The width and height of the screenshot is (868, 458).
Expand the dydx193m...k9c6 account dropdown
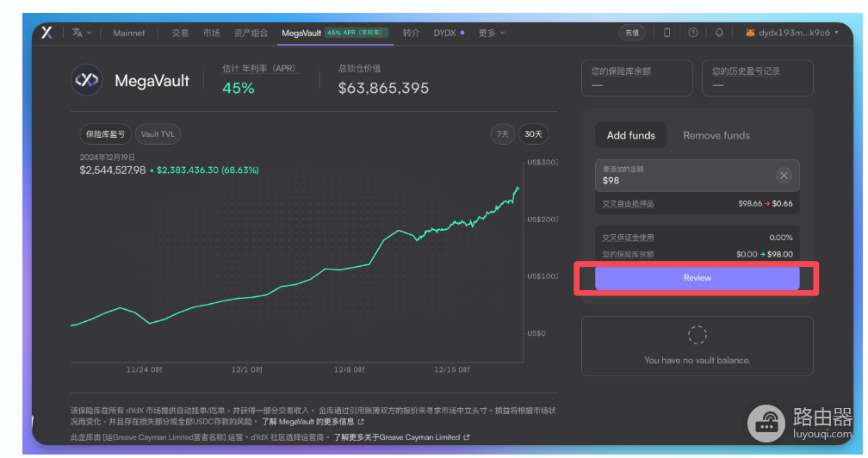(791, 33)
